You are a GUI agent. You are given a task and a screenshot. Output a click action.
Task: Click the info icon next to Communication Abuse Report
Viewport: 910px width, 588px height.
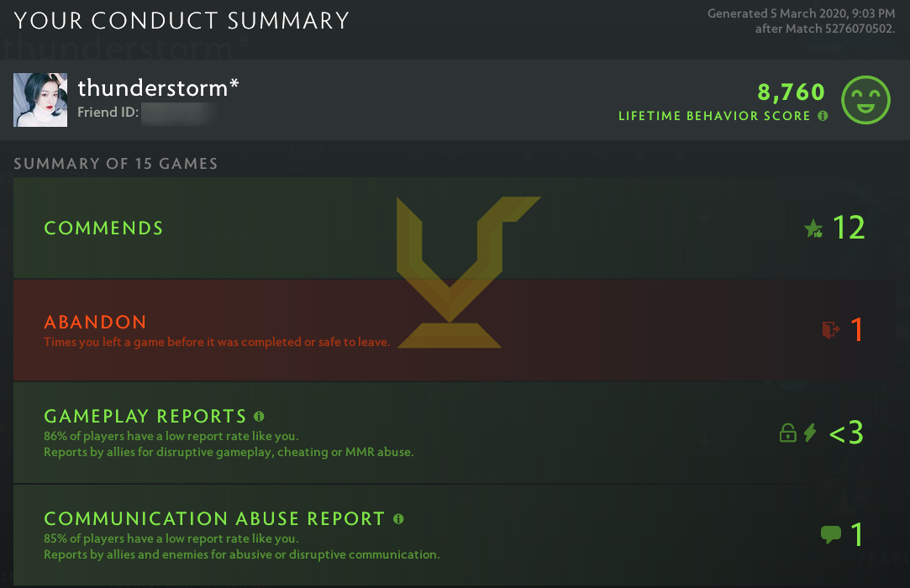click(398, 518)
